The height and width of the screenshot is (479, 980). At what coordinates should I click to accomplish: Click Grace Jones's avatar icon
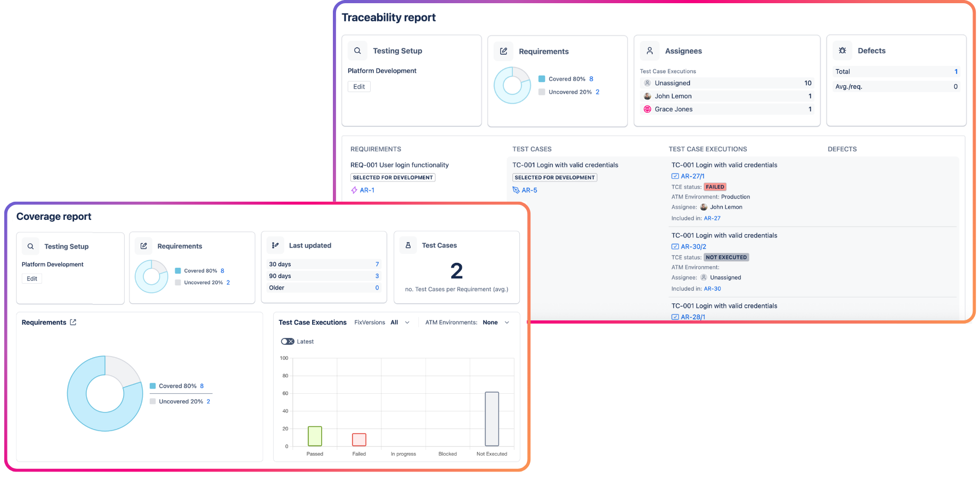(x=647, y=109)
